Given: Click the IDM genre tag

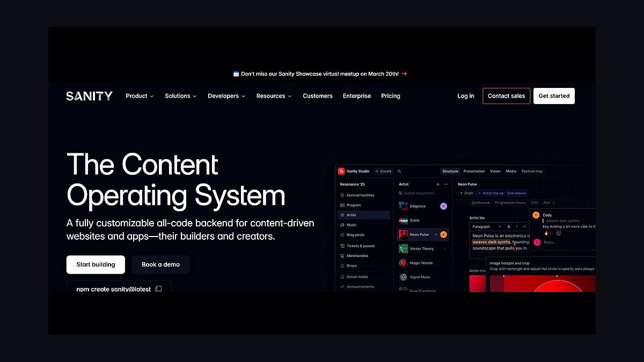Looking at the screenshot, I should coord(535,203).
